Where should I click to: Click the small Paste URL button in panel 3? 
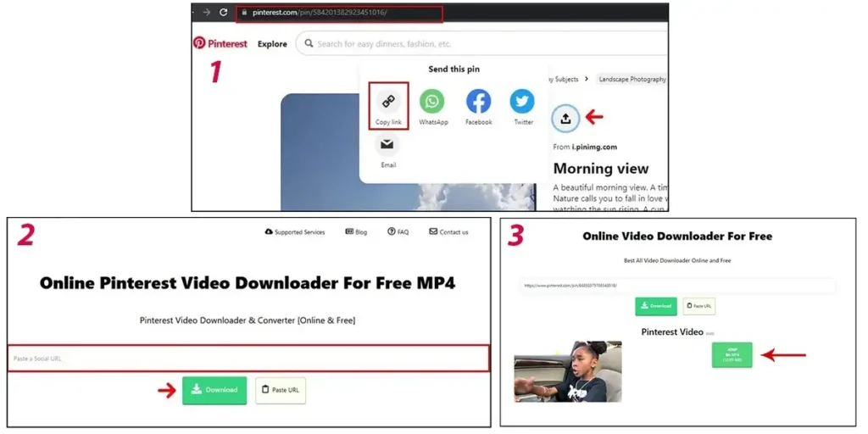point(698,306)
